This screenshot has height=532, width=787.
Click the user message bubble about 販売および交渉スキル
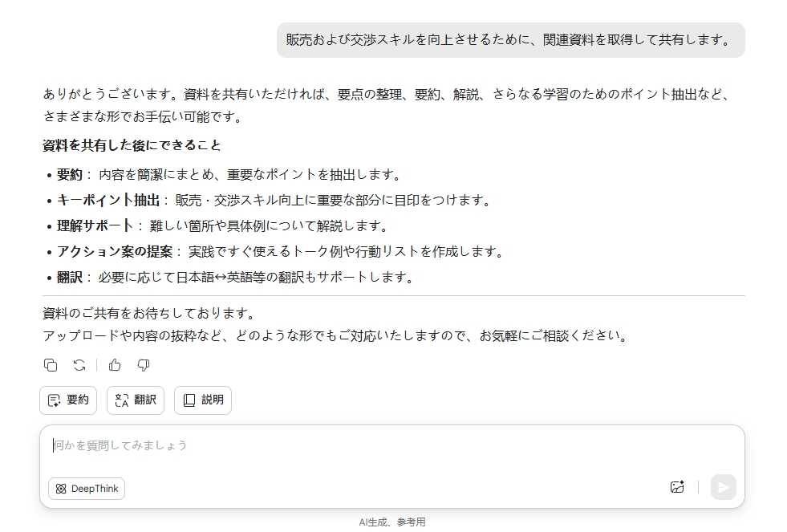coord(510,40)
